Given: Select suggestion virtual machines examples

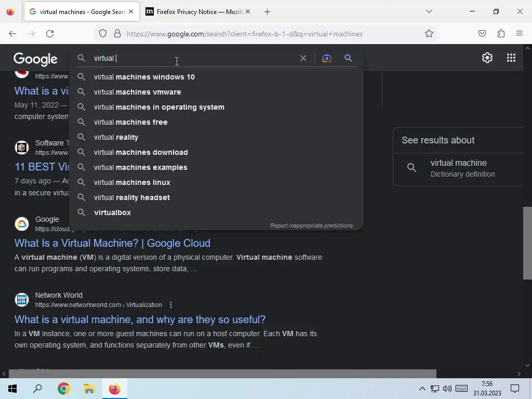Looking at the screenshot, I should (216, 167).
